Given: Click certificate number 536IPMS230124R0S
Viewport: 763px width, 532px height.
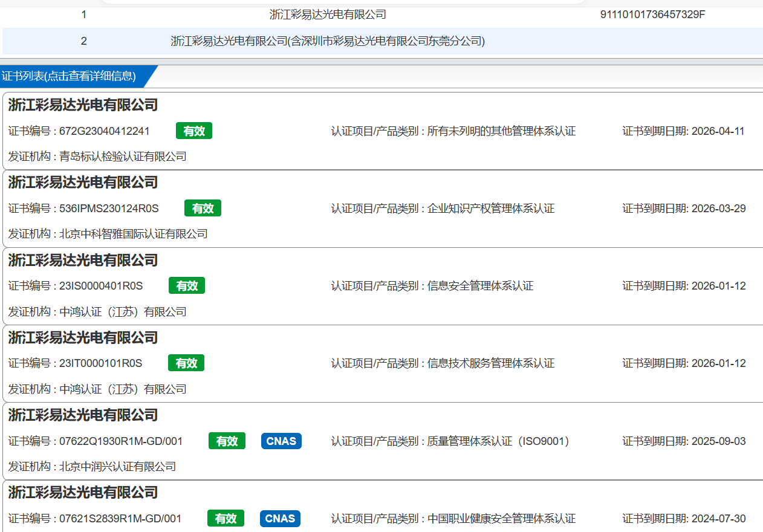Looking at the screenshot, I should click(109, 209).
